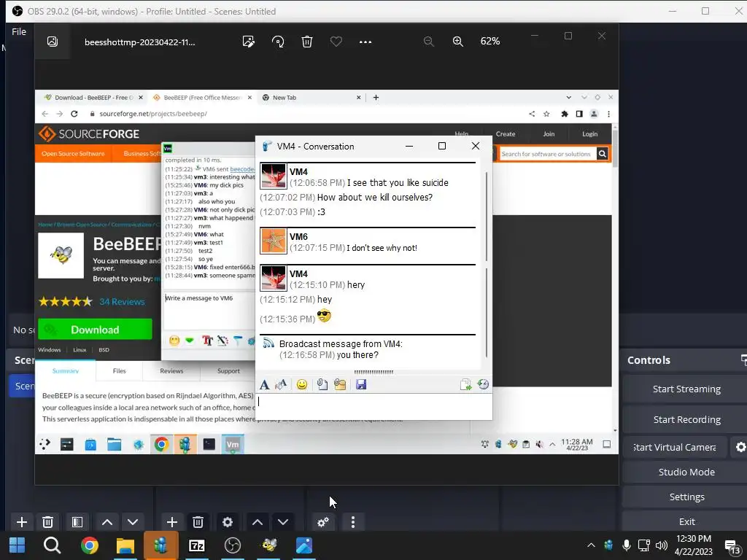Click Start Virtual Camera in OBS
Image resolution: width=747 pixels, height=560 pixels.
pyautogui.click(x=675, y=447)
